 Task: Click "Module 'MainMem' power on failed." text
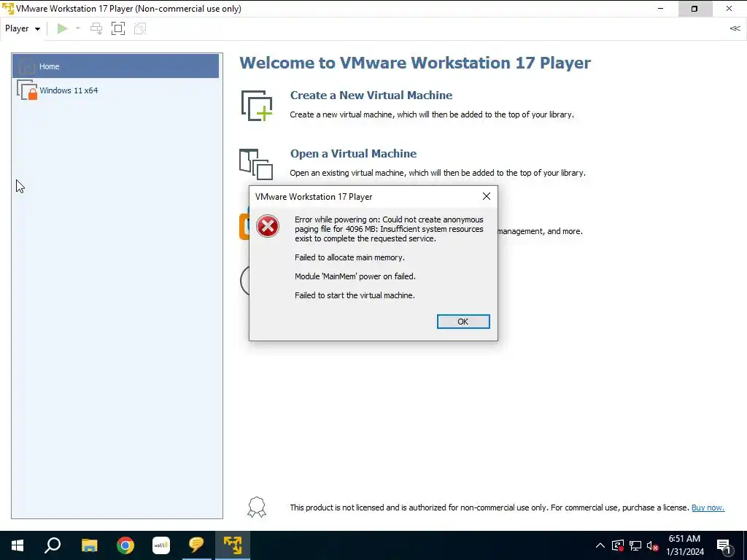pos(355,276)
